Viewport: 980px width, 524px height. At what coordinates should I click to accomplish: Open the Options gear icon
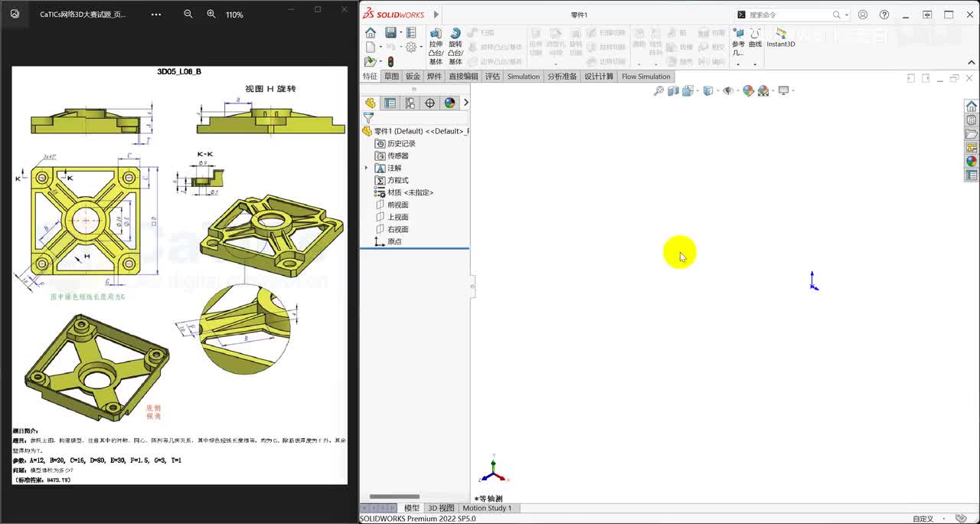[x=411, y=47]
